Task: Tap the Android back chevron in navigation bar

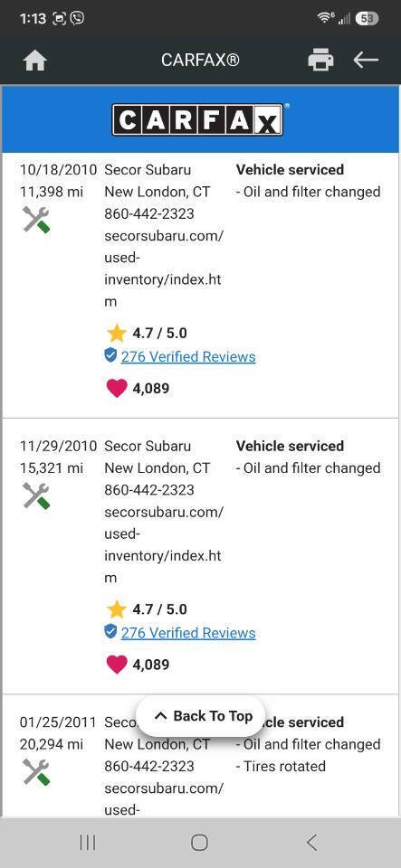Action: (311, 843)
